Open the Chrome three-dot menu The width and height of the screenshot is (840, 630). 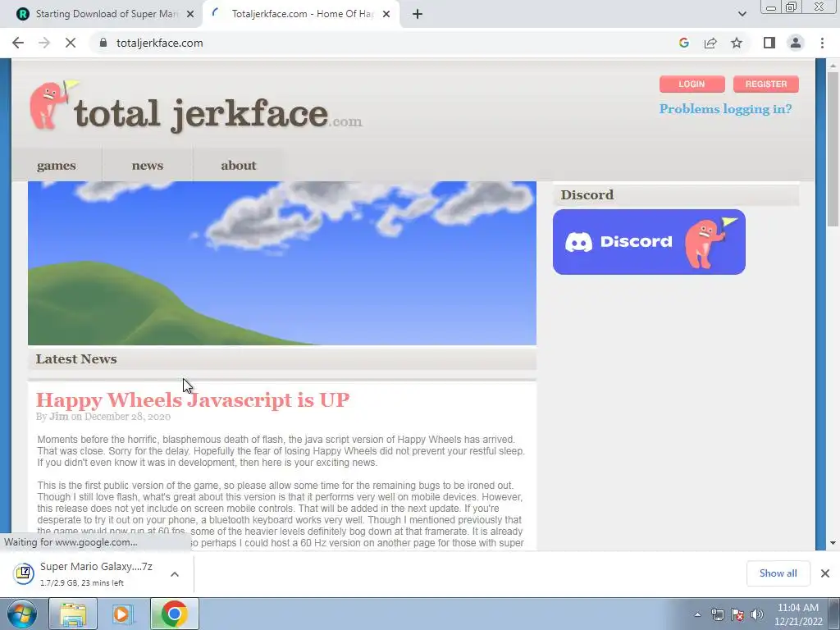(x=822, y=43)
